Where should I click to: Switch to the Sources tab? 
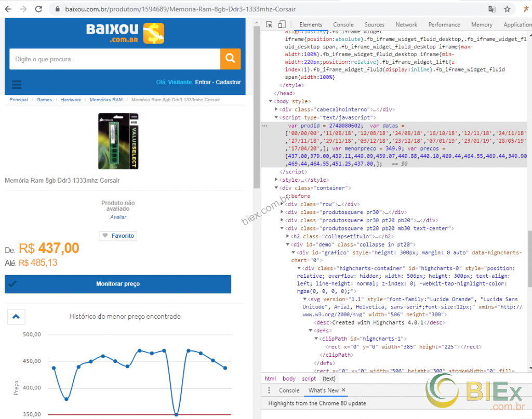[x=374, y=25]
